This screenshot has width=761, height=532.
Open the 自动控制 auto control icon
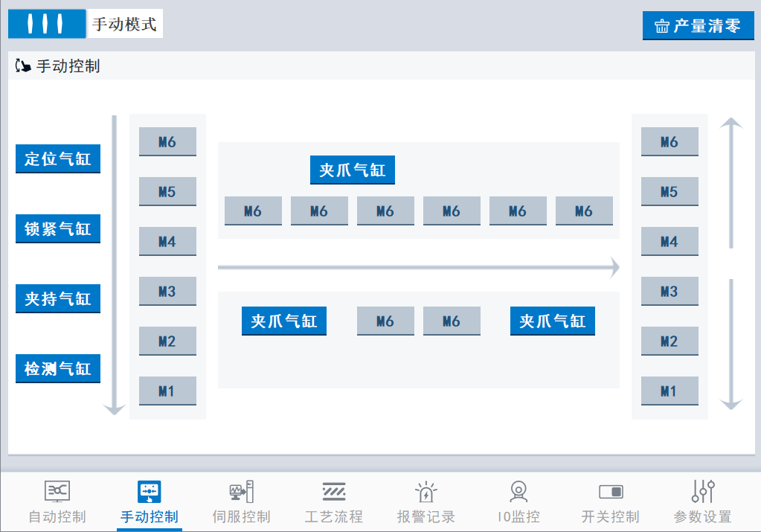pyautogui.click(x=57, y=491)
